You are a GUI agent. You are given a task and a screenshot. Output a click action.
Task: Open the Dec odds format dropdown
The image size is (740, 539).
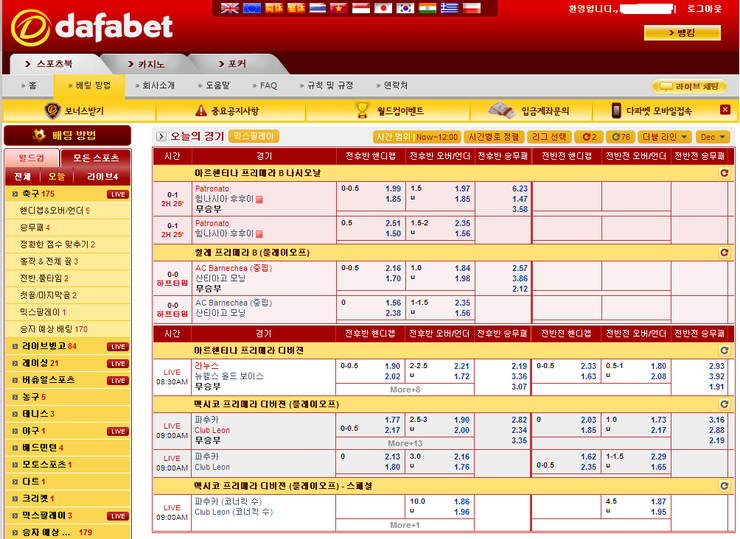click(x=713, y=137)
